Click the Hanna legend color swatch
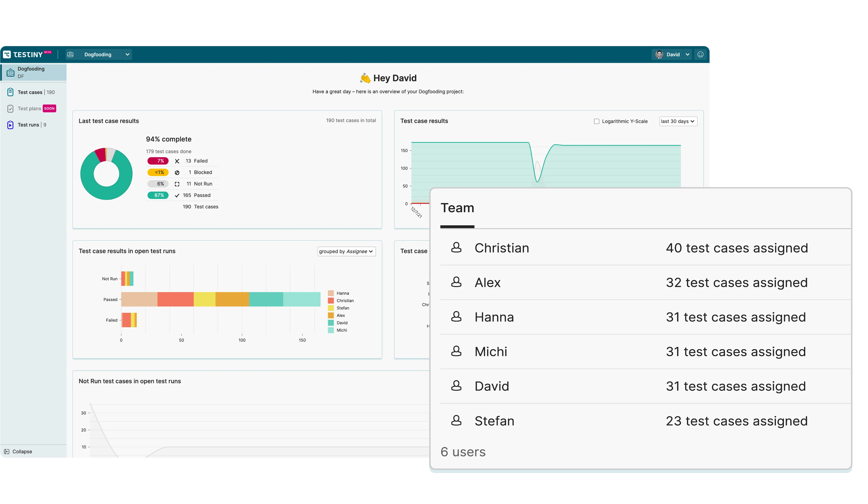Image resolution: width=868 pixels, height=504 pixels. coord(331,293)
